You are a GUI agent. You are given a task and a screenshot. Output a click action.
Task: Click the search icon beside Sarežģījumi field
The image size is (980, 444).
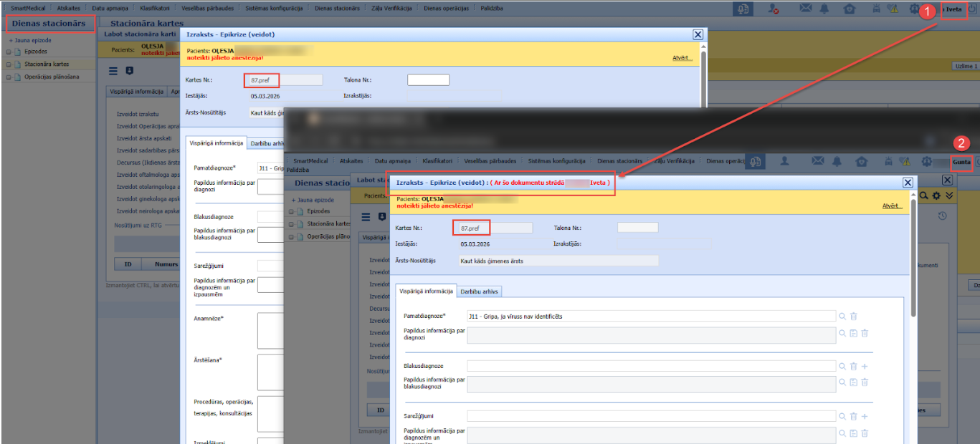[x=842, y=416]
